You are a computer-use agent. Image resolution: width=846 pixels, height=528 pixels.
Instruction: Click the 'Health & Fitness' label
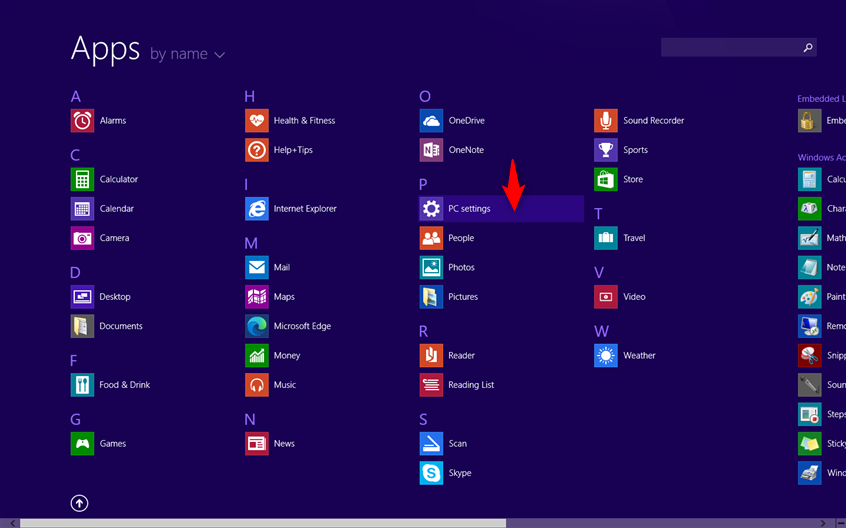pos(304,121)
